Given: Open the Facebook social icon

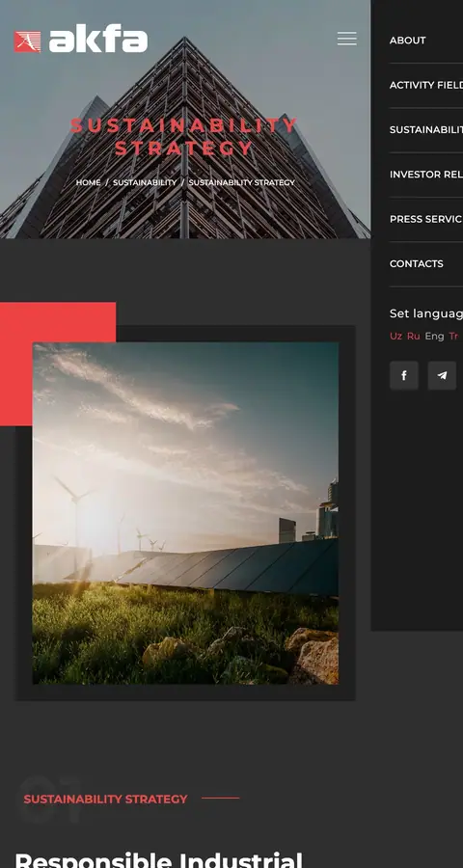Looking at the screenshot, I should [x=404, y=376].
